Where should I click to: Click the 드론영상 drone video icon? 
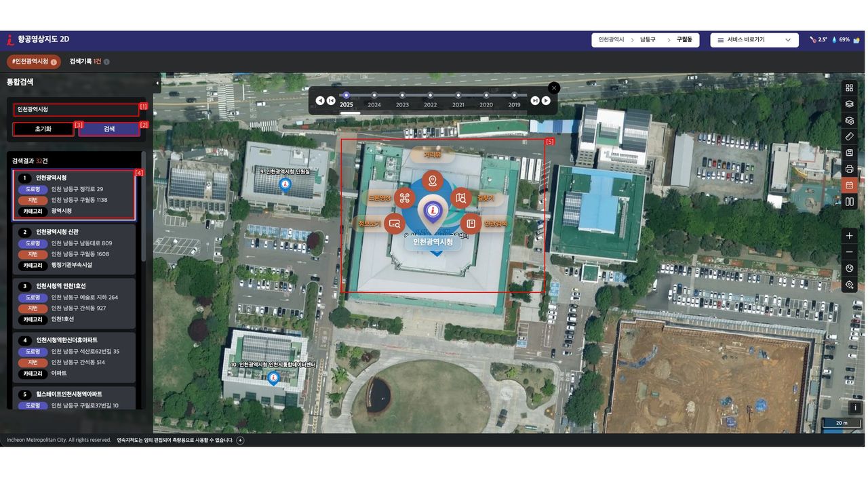tap(405, 198)
